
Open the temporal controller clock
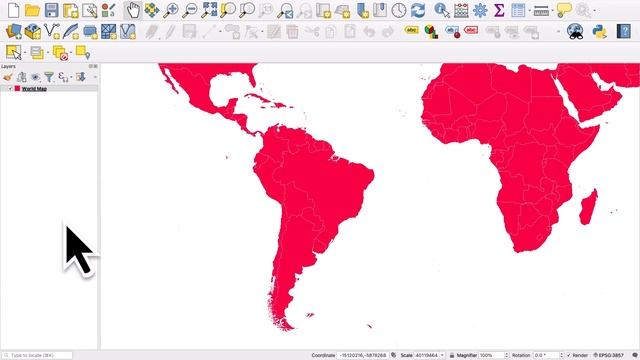coord(399,11)
